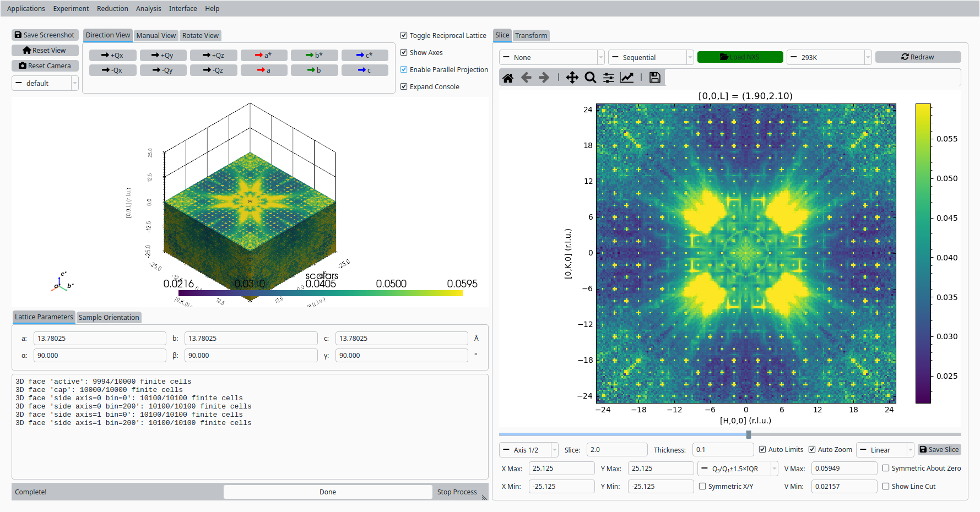Save the figure via floppy icon
This screenshot has height=512, width=980.
pyautogui.click(x=654, y=78)
